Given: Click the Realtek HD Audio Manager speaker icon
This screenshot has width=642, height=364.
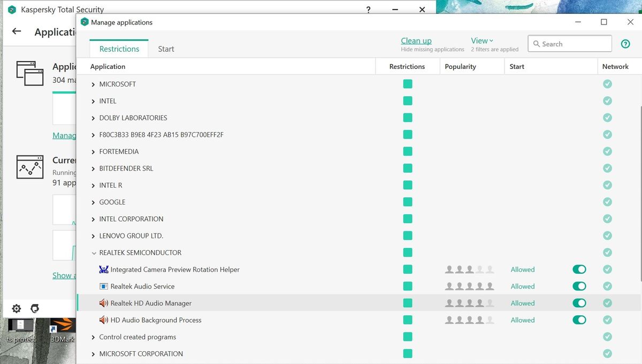Looking at the screenshot, I should (104, 303).
